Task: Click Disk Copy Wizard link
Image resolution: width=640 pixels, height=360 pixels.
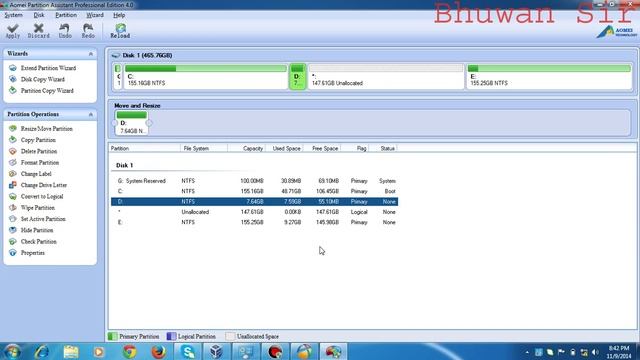Action: click(42, 80)
